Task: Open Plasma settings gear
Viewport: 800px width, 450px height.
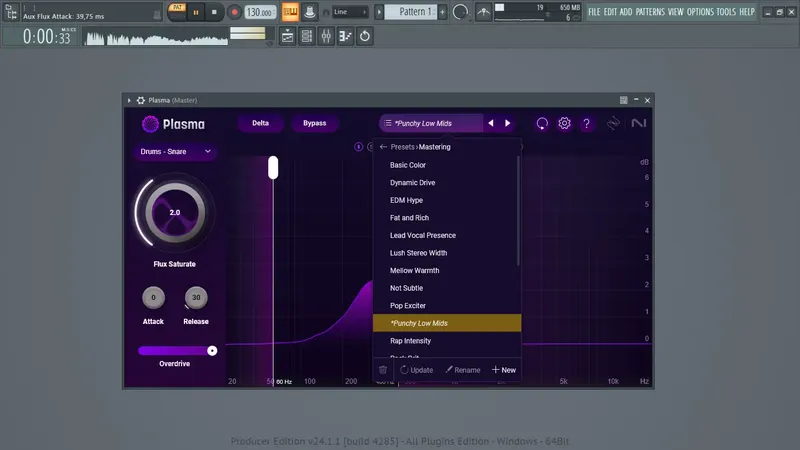Action: (x=564, y=123)
